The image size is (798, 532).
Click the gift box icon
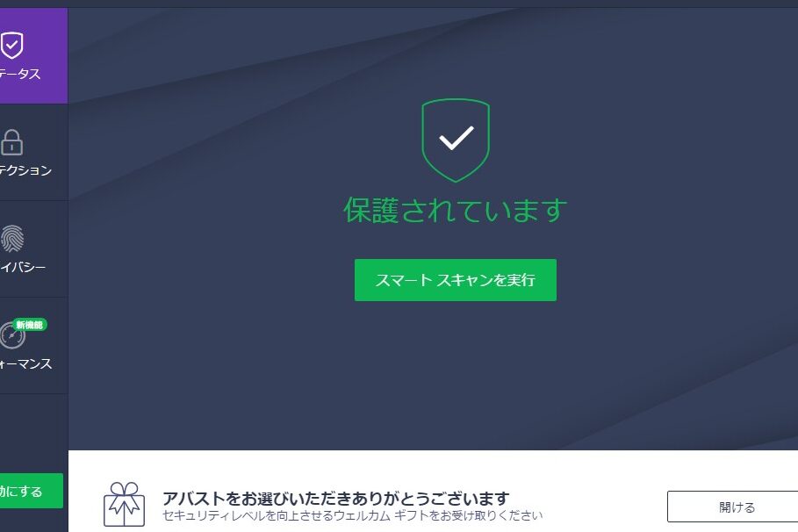coord(124,505)
